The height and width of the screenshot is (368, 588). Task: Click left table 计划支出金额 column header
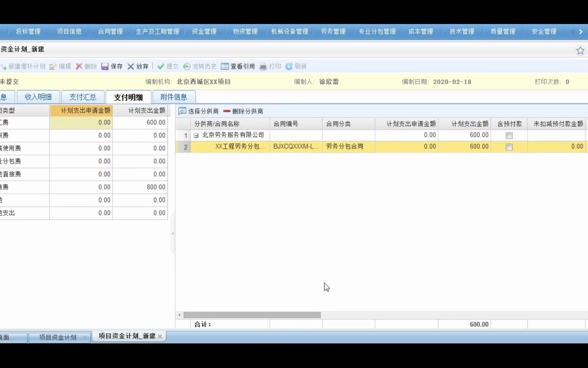pyautogui.click(x=140, y=110)
